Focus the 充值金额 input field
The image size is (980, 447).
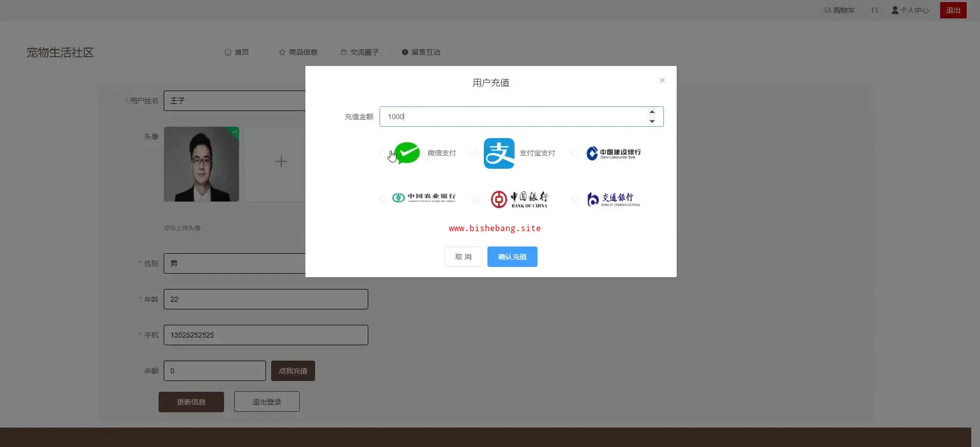click(x=521, y=117)
